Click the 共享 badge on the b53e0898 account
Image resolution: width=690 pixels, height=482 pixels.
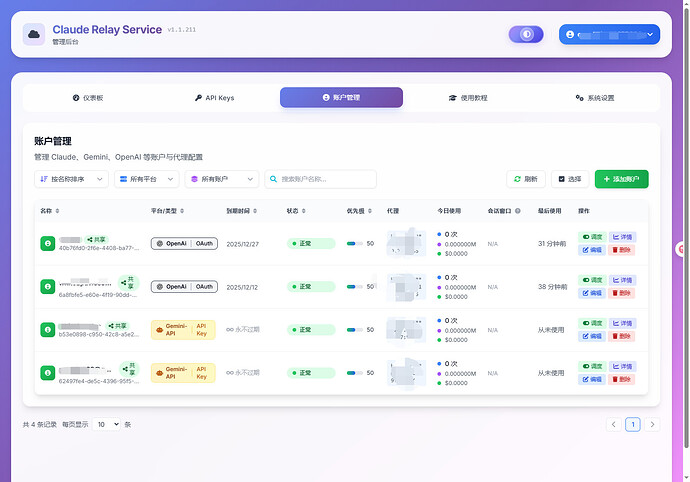click(x=117, y=326)
